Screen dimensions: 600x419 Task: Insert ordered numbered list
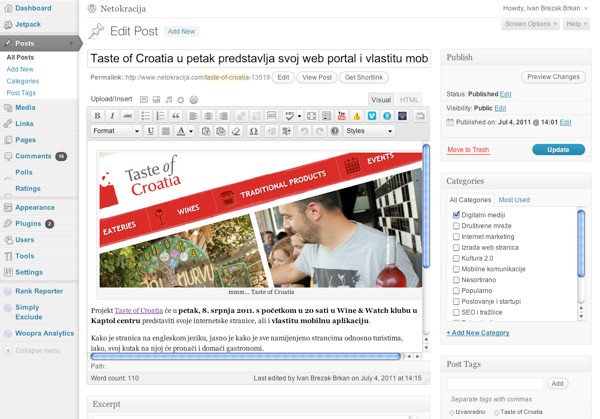160,116
